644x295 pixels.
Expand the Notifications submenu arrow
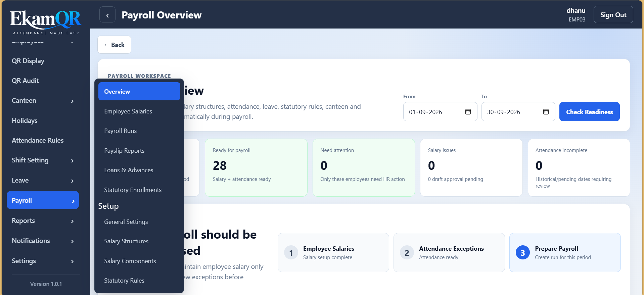click(x=72, y=241)
